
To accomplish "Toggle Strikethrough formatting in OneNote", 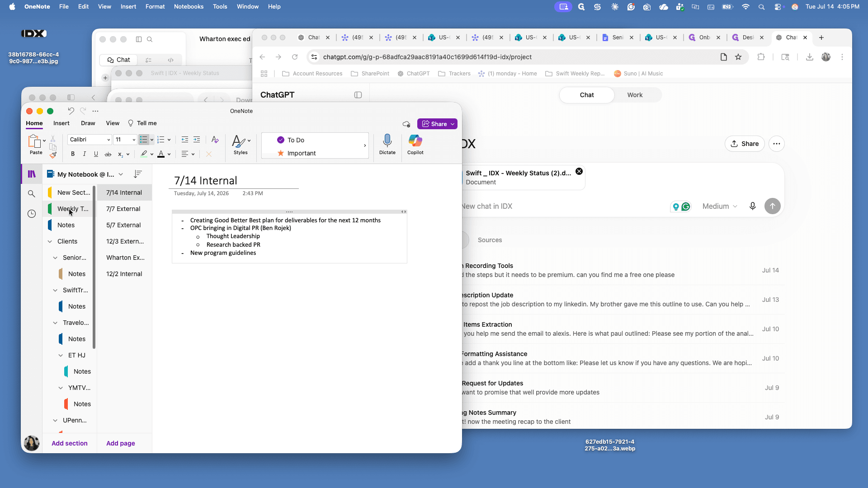I will tap(108, 154).
